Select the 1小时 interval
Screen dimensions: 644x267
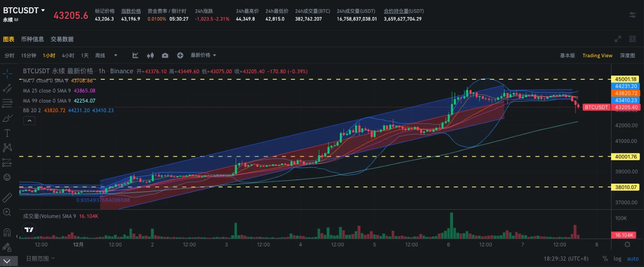click(x=49, y=55)
